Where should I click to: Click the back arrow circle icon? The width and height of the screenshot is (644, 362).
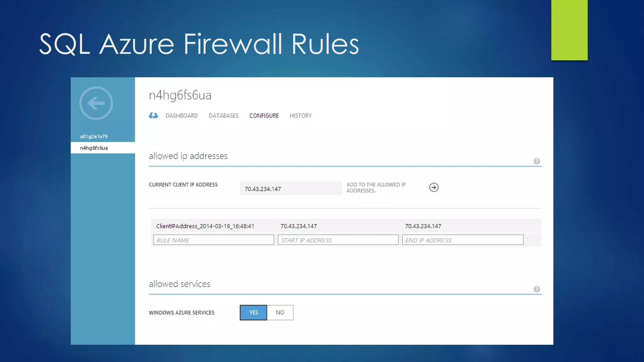tap(96, 103)
